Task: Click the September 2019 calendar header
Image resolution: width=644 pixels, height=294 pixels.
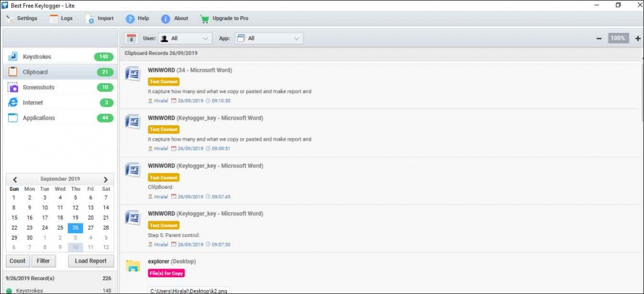Action: click(x=60, y=180)
